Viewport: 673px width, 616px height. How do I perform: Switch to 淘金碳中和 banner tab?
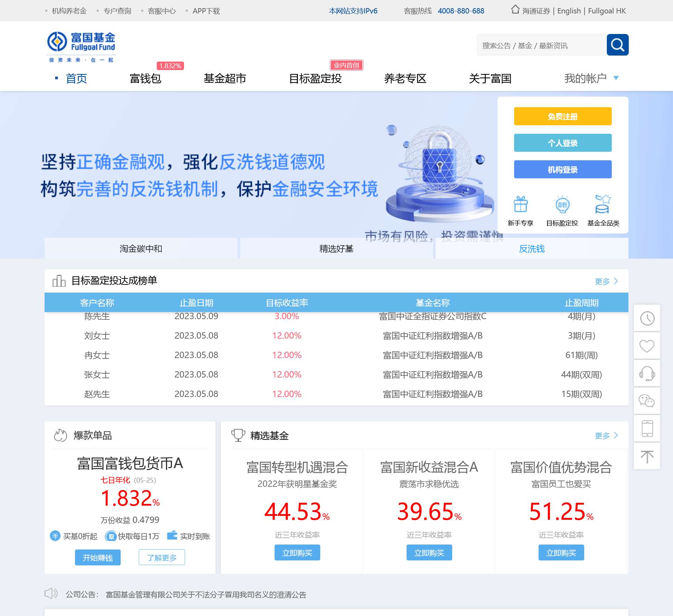(141, 248)
